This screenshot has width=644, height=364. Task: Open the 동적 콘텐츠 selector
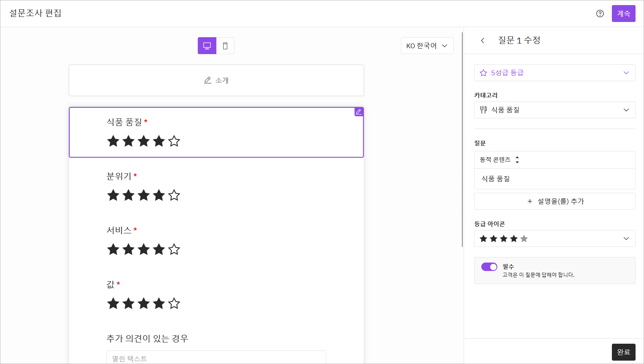click(x=499, y=160)
